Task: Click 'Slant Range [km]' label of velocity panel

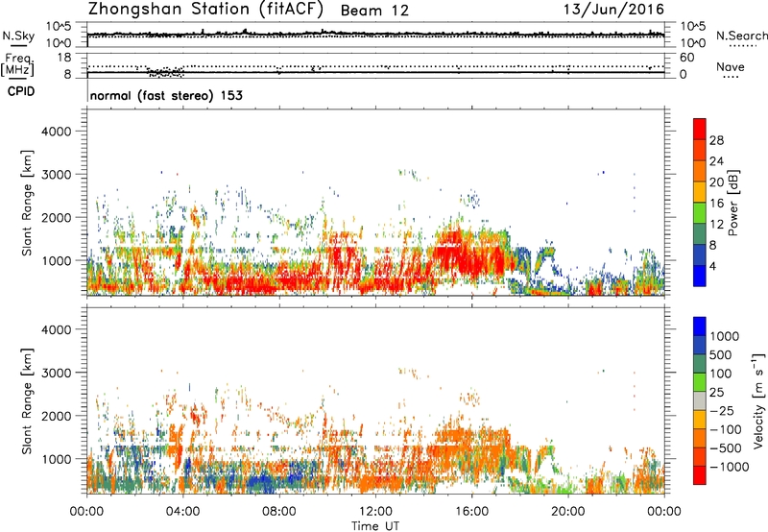Action: [27, 401]
